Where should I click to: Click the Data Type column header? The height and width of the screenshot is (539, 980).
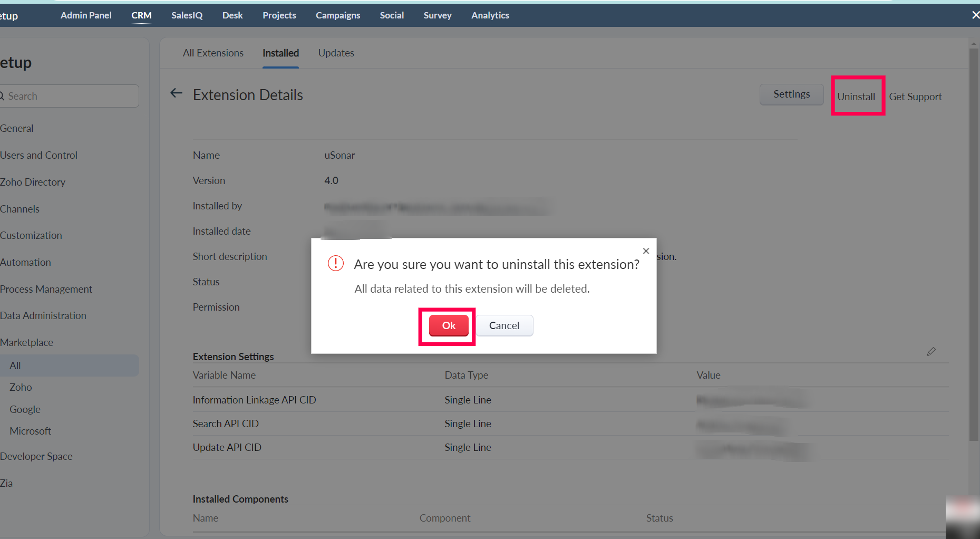pyautogui.click(x=466, y=375)
